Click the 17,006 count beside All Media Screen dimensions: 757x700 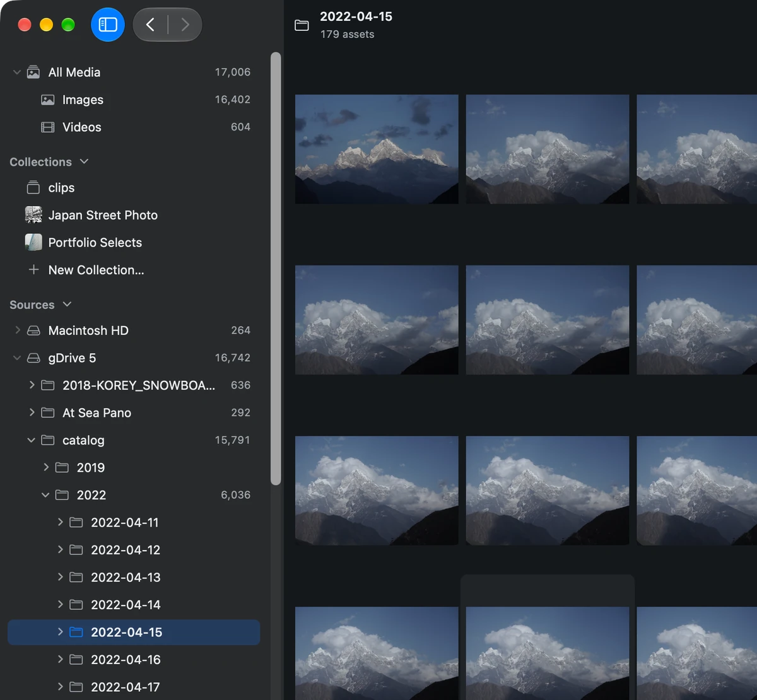[x=232, y=72]
